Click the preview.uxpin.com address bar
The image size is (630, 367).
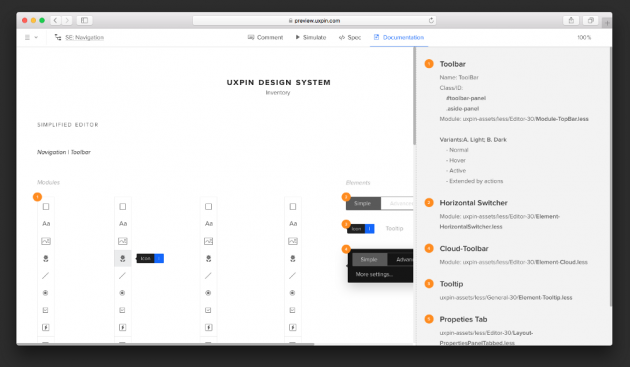314,21
